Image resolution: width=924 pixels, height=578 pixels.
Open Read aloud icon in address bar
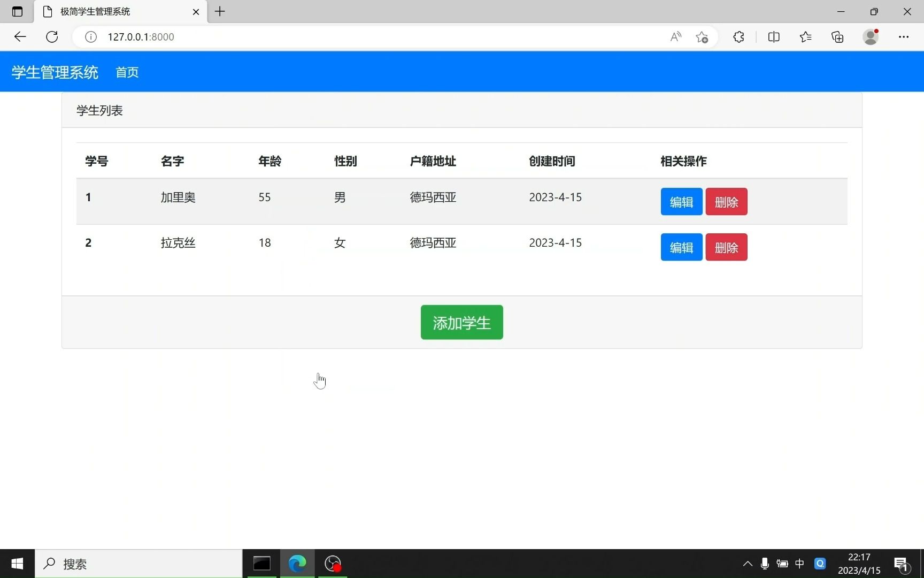tap(676, 37)
